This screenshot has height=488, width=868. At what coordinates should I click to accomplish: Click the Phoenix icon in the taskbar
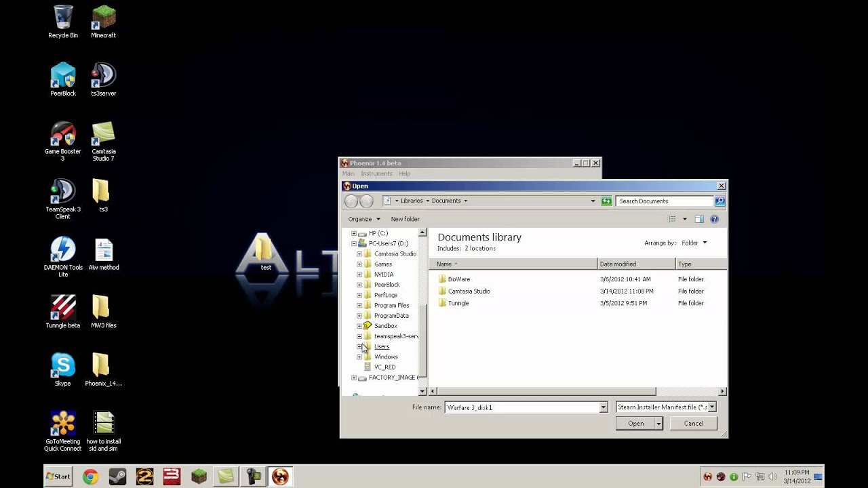click(x=280, y=476)
